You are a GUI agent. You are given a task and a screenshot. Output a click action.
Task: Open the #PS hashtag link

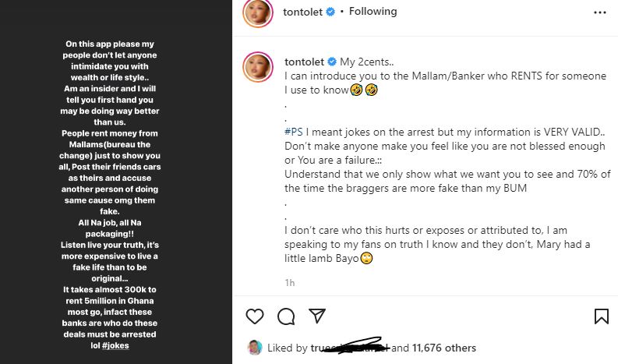(x=294, y=133)
